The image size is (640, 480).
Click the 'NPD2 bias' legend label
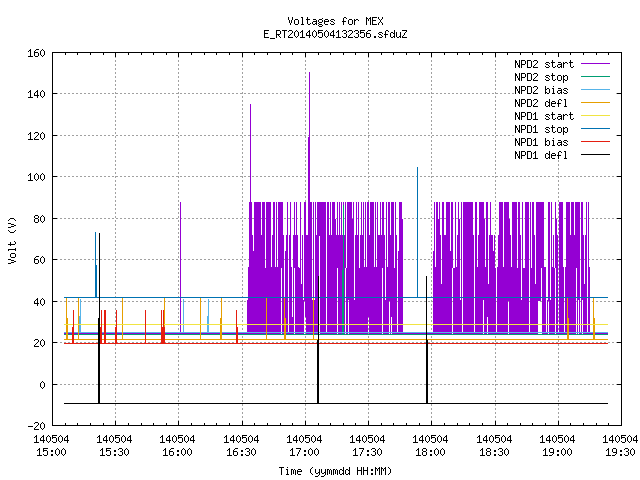click(541, 90)
